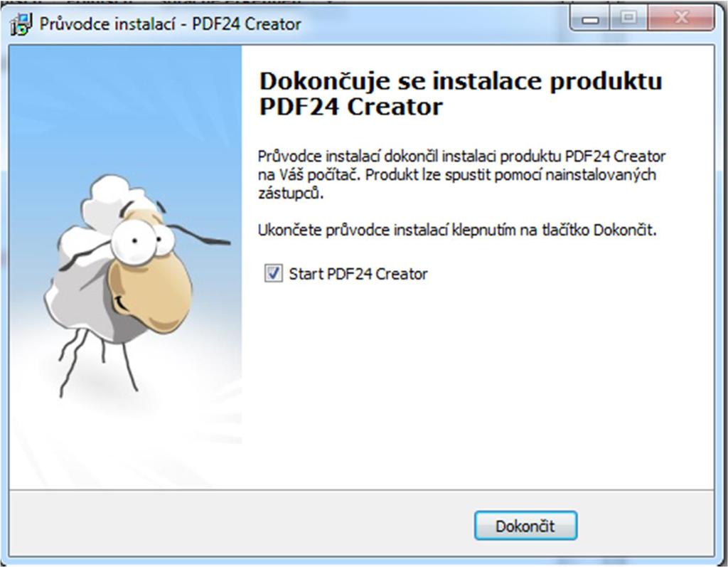Click the PDF24 sheep mascot image
Screen dimensions: 728x567
pyautogui.click(x=137, y=285)
